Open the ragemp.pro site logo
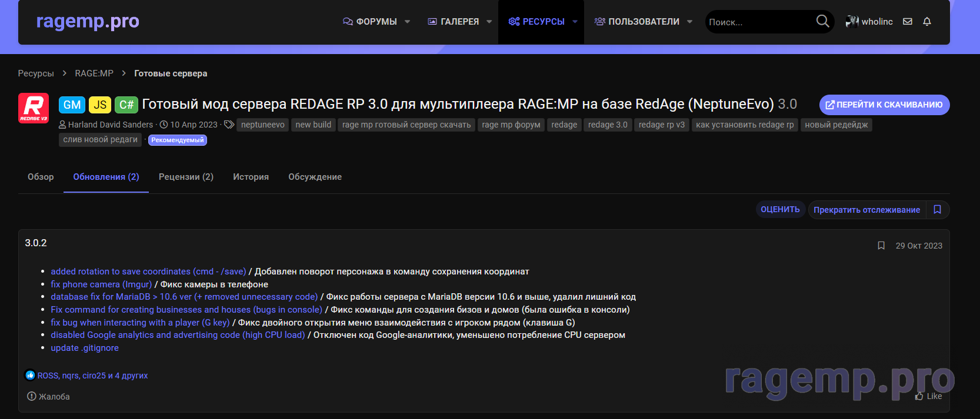Screen dimensions: 980x419 [x=88, y=21]
